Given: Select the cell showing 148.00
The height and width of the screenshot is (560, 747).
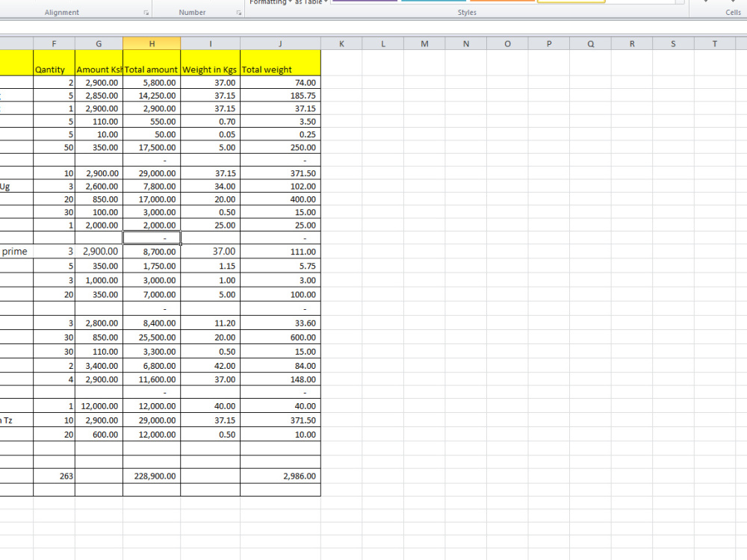Looking at the screenshot, I should [x=280, y=379].
